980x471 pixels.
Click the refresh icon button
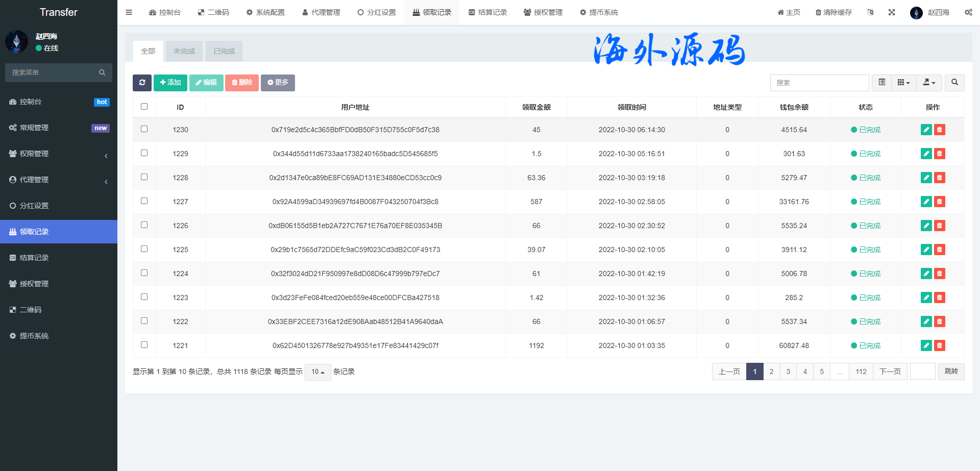(142, 83)
